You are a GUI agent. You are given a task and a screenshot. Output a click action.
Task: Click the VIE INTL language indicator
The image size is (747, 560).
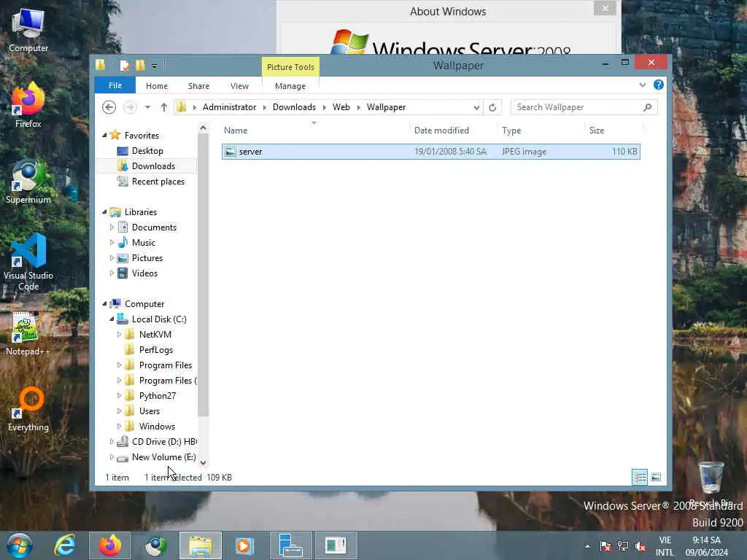tap(665, 546)
